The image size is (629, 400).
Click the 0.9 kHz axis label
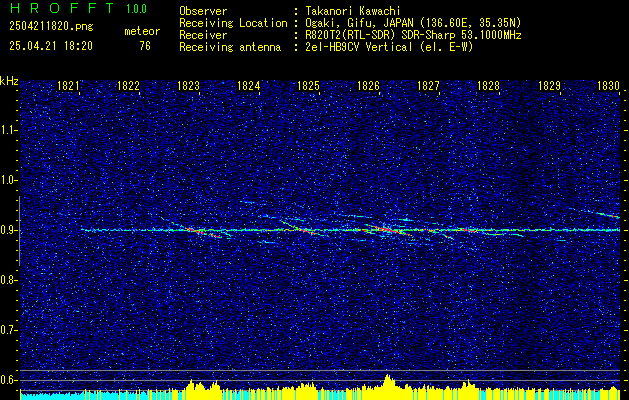click(7, 230)
